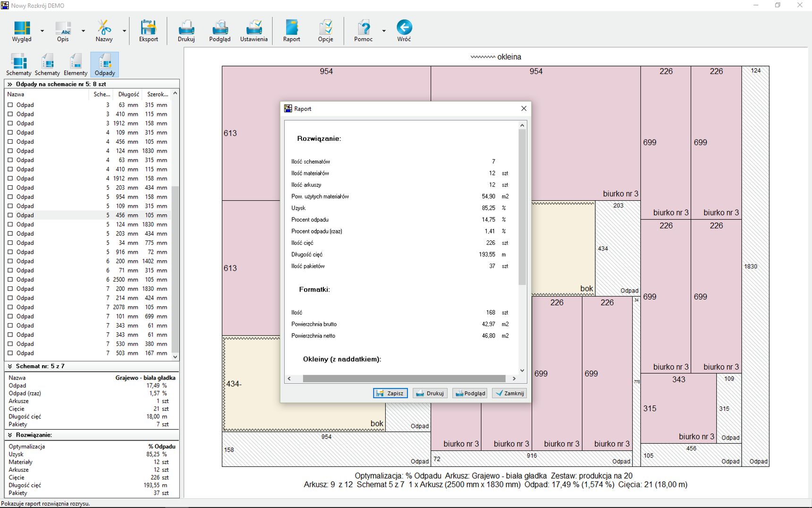Click report scroll right arrow
This screenshot has height=508, width=812.
coord(514,379)
